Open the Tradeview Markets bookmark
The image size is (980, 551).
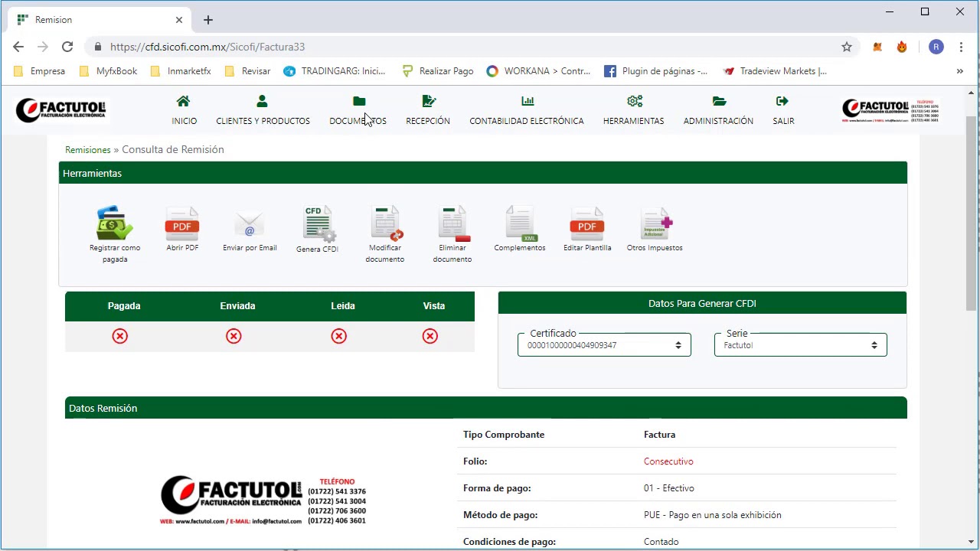774,71
